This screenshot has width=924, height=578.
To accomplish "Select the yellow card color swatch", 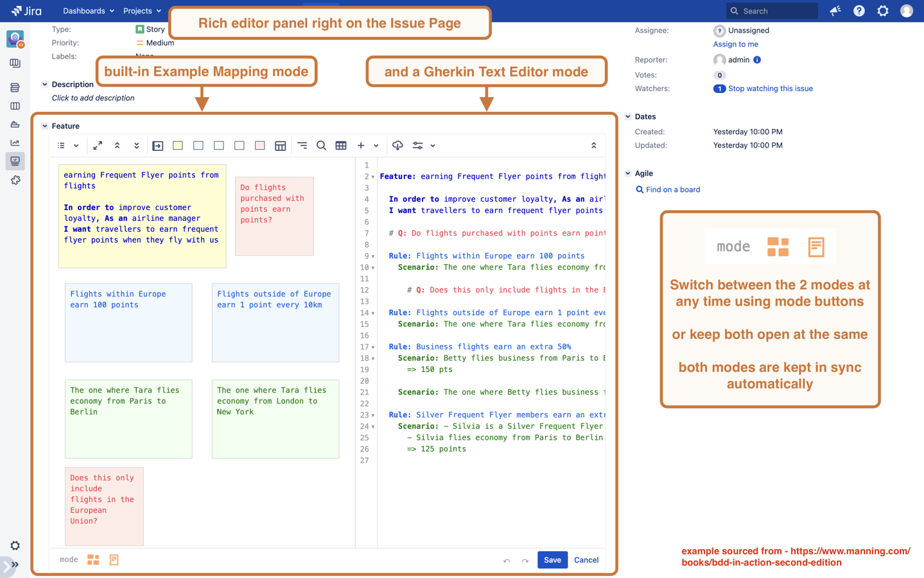I will (178, 146).
